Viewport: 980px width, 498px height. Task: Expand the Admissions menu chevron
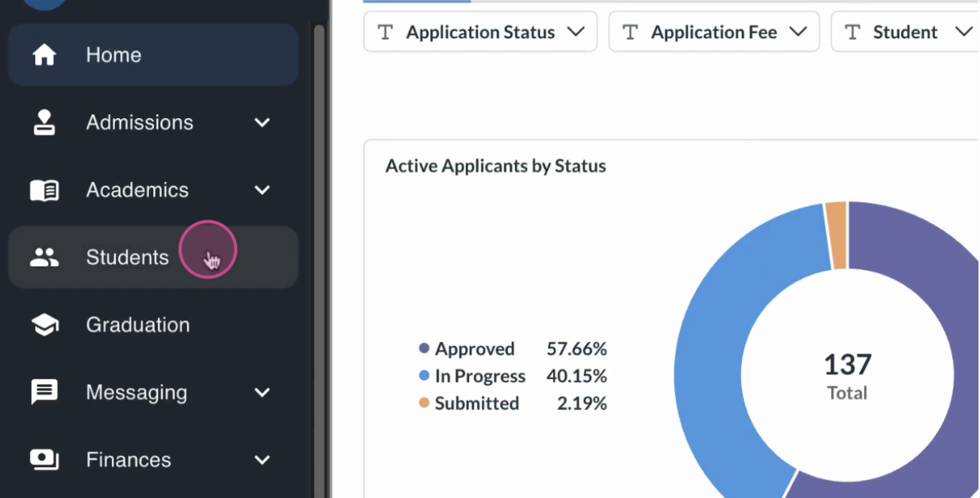tap(262, 123)
